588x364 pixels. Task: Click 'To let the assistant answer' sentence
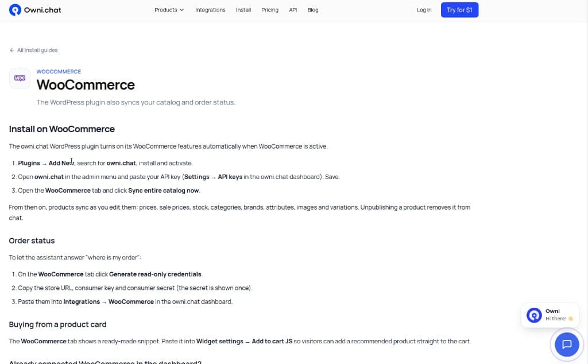pos(75,258)
